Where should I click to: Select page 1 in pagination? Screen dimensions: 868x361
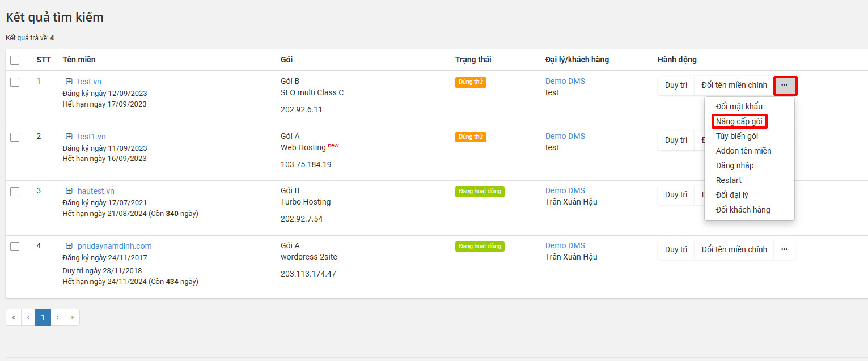point(43,317)
